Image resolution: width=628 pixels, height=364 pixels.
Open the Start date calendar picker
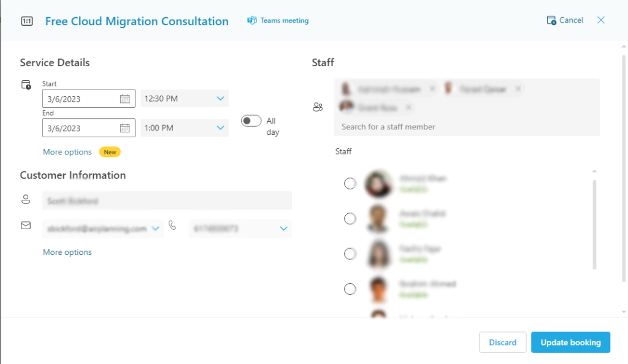126,98
